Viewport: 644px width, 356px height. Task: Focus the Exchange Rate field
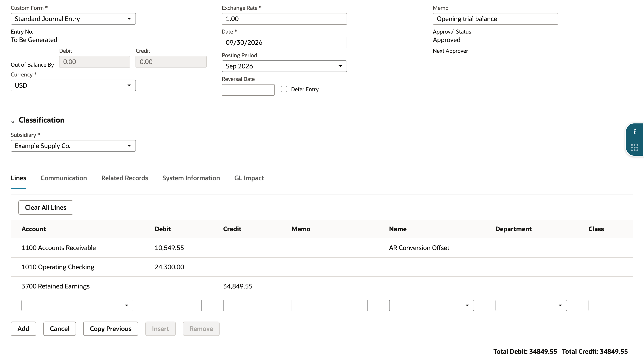click(x=284, y=19)
